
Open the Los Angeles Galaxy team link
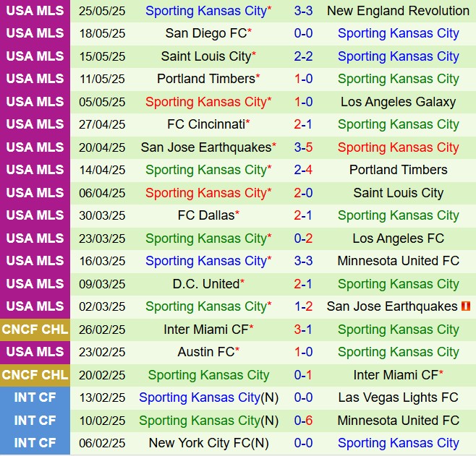(398, 102)
